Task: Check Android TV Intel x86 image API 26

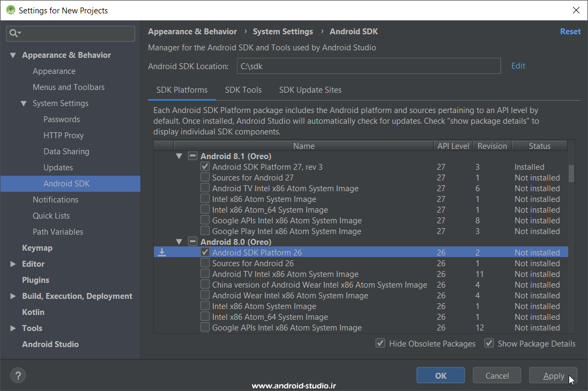Action: 205,274
